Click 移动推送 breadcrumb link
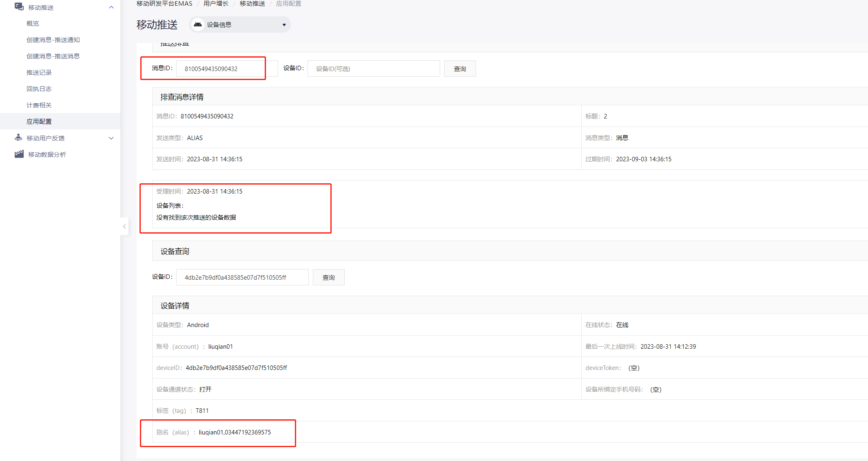Viewport: 868px width, 461px height. click(252, 4)
